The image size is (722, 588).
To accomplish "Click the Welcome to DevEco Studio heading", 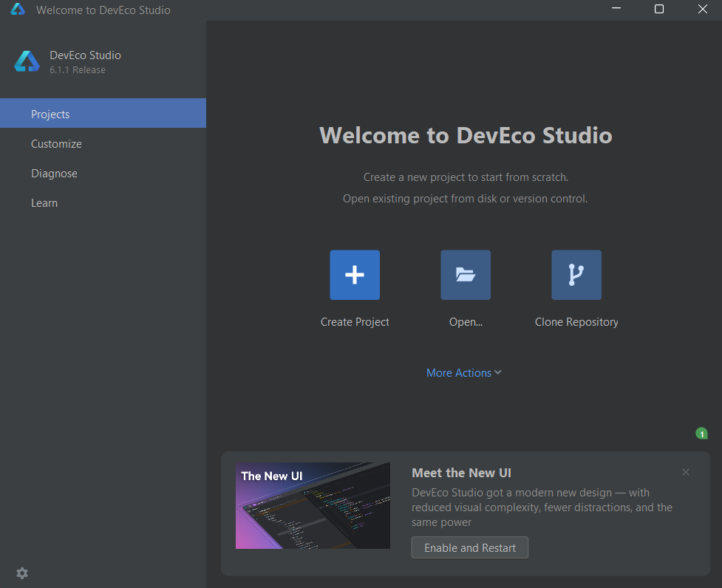I will coord(466,135).
